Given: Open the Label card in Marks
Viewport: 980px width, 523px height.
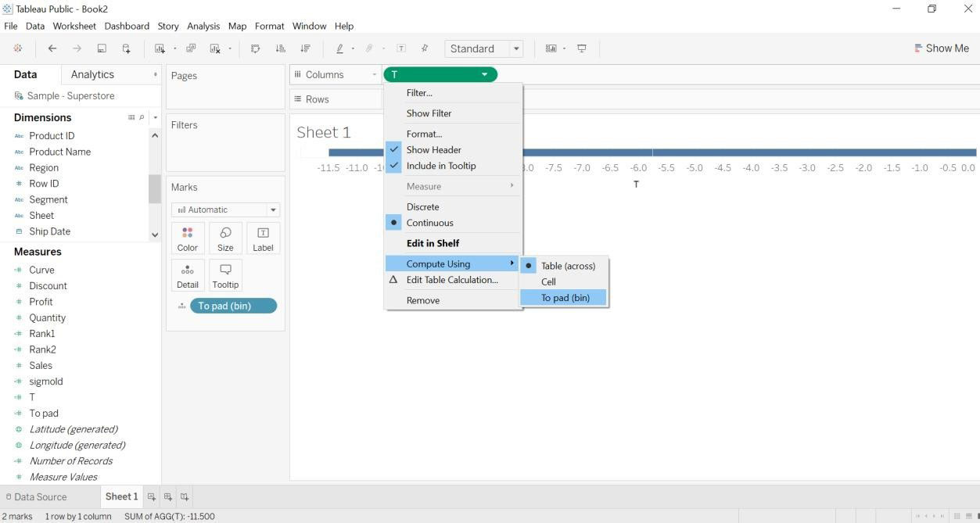Looking at the screenshot, I should 263,238.
